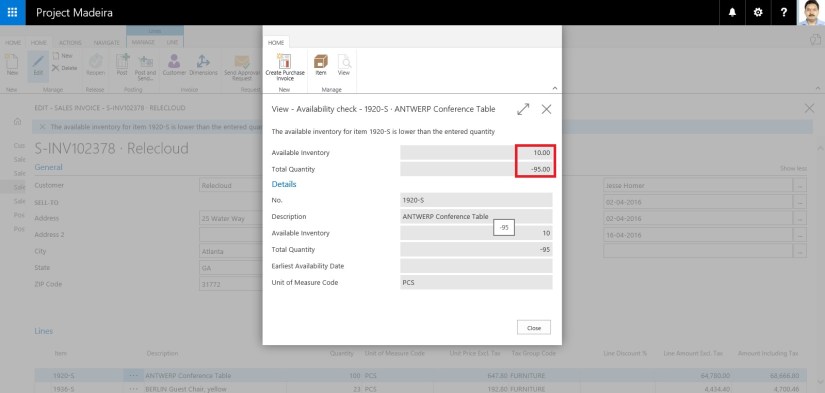Viewport: 825px width, 393px height.
Task: Click Create Purchase Invoice in the dialog ribbon
Action: [285, 68]
